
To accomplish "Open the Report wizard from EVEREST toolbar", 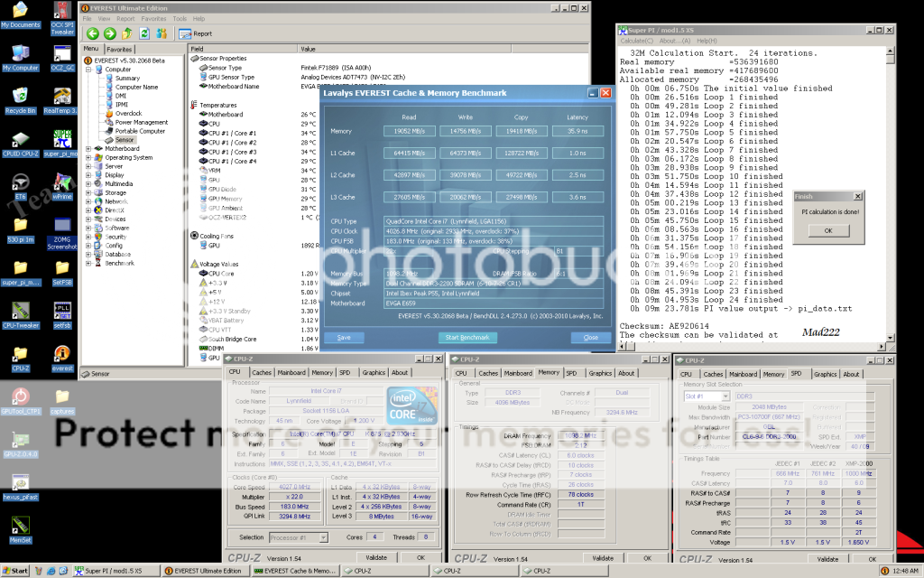I will pos(196,33).
